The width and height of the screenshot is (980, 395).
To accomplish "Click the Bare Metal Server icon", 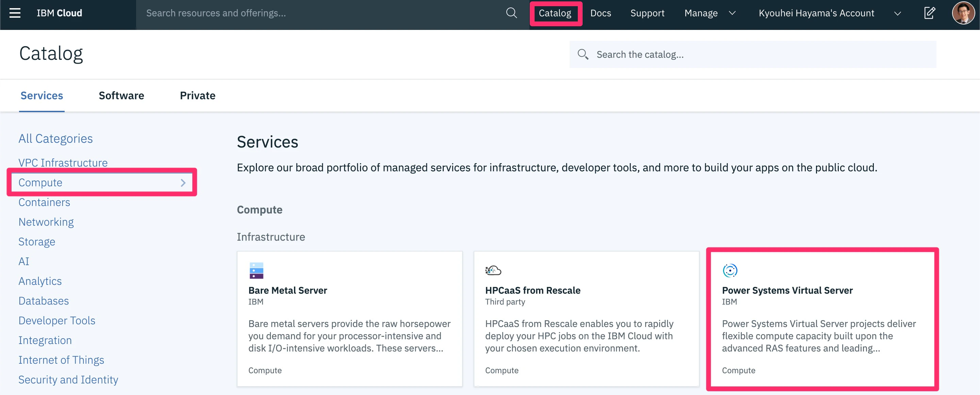I will click(257, 270).
